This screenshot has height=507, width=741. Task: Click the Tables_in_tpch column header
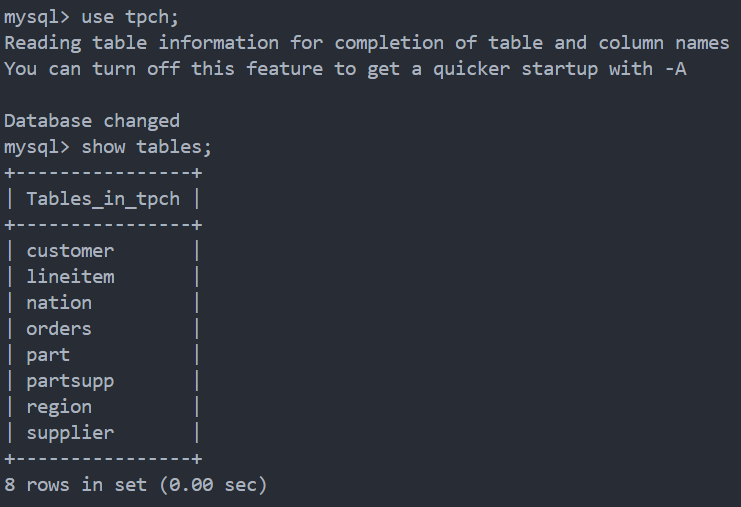[103, 199]
